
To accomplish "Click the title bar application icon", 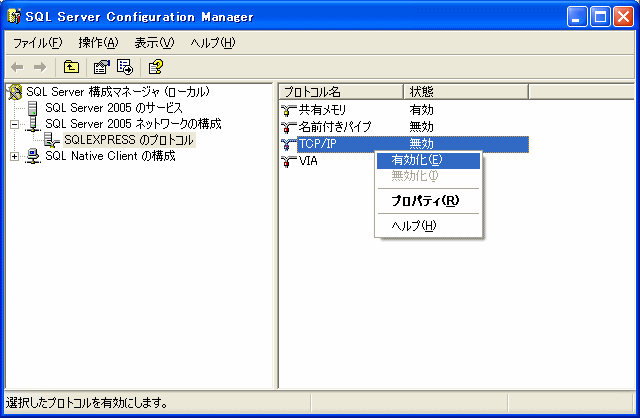I will click(x=14, y=16).
